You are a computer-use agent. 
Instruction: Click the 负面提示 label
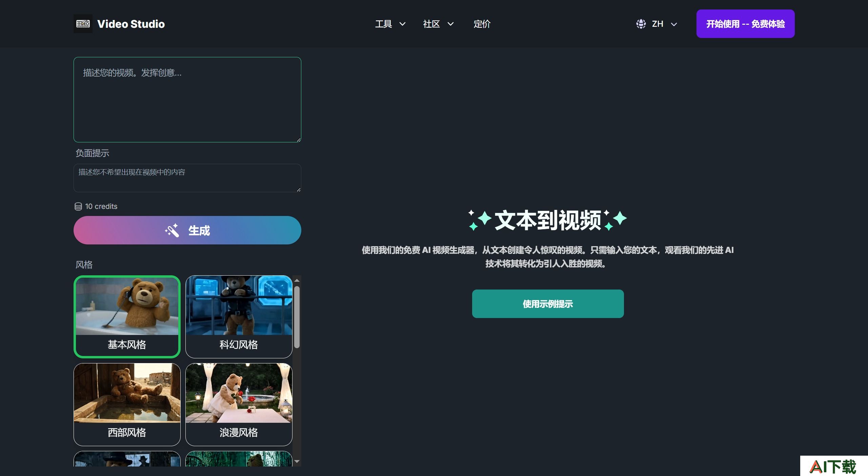pos(92,153)
